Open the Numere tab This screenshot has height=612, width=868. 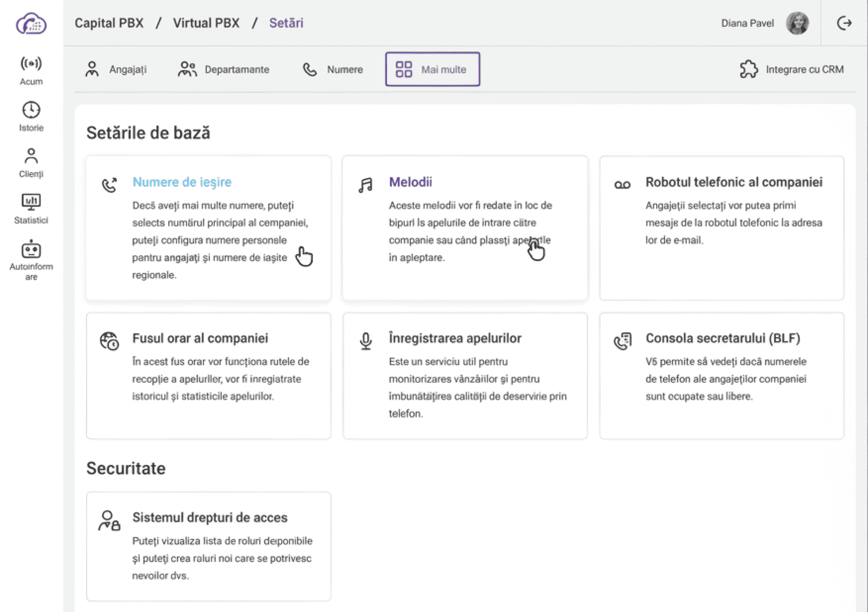[x=333, y=69]
